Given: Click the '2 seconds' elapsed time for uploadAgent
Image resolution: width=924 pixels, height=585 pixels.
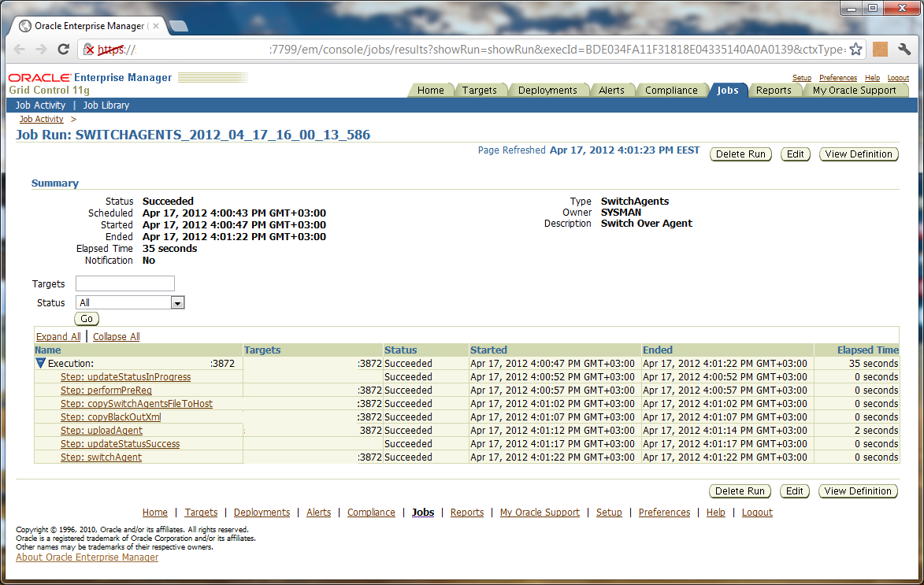Looking at the screenshot, I should (x=876, y=431).
